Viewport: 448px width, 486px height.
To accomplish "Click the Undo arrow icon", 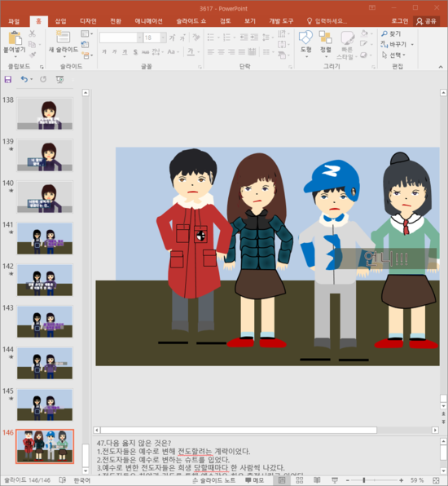I will [x=24, y=79].
